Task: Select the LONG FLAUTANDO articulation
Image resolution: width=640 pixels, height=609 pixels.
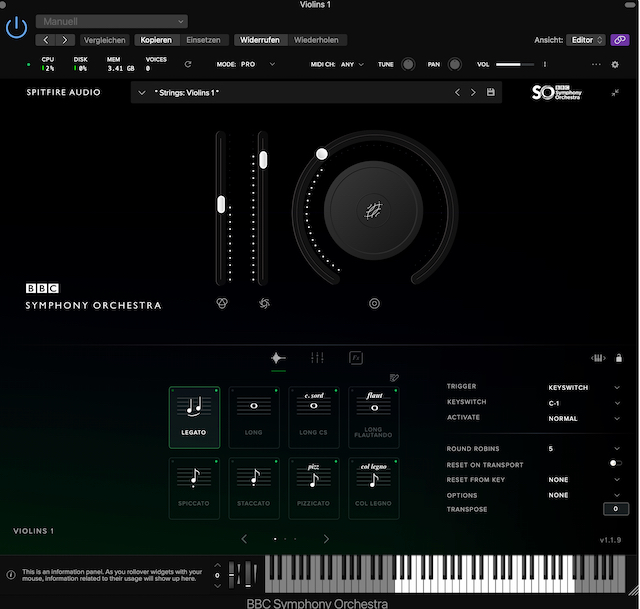Action: [373, 418]
